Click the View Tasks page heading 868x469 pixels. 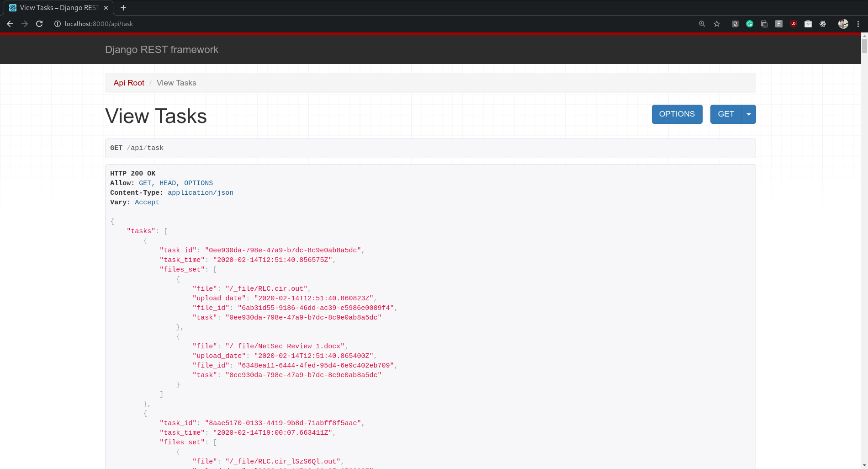click(156, 116)
